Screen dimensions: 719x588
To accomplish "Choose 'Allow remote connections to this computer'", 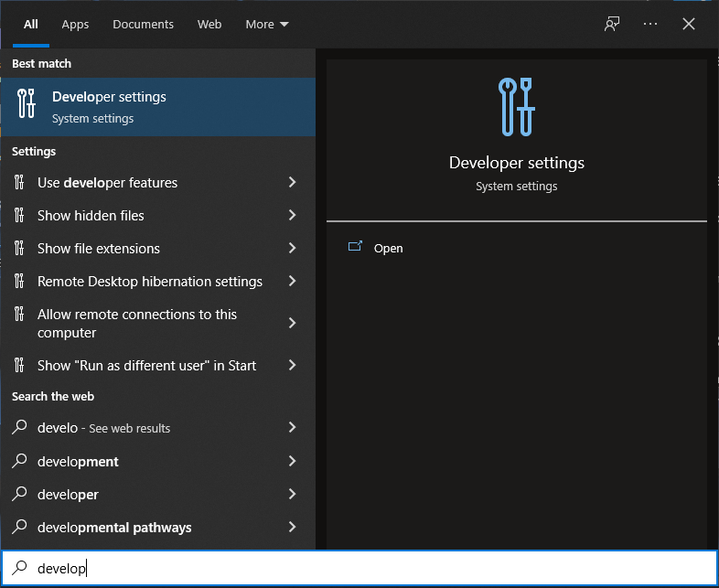I will coord(137,323).
